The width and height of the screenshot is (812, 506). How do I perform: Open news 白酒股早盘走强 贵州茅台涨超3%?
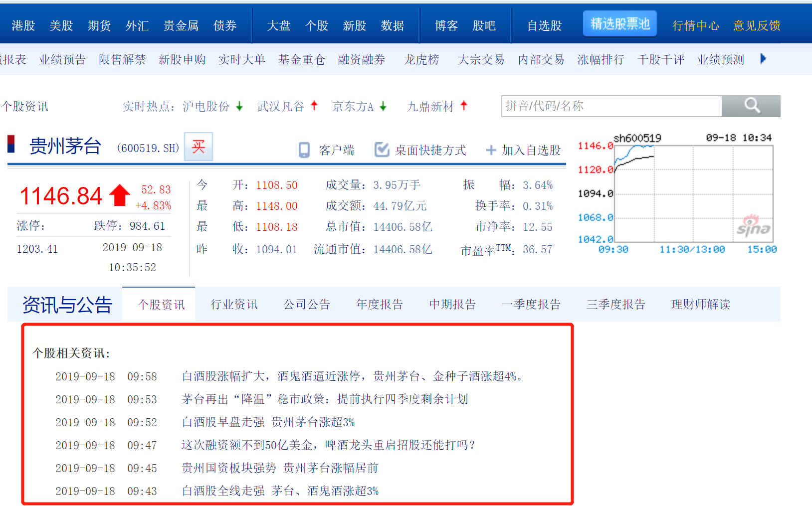point(268,422)
